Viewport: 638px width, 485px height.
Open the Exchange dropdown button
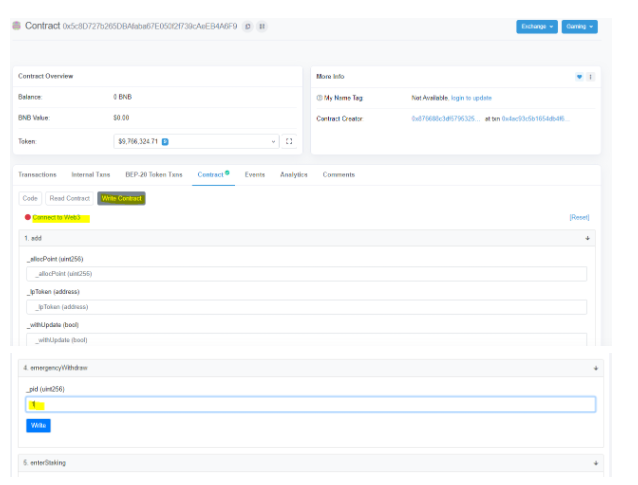point(537,26)
